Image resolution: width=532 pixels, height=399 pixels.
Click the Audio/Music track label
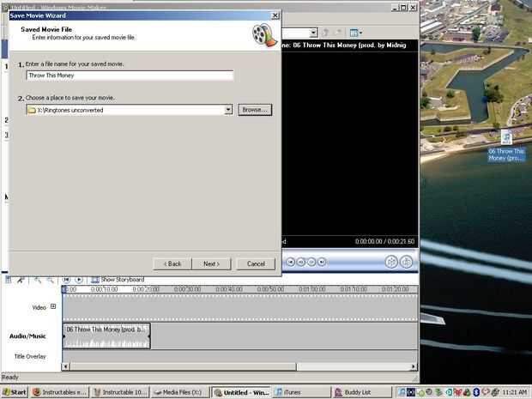pos(27,336)
